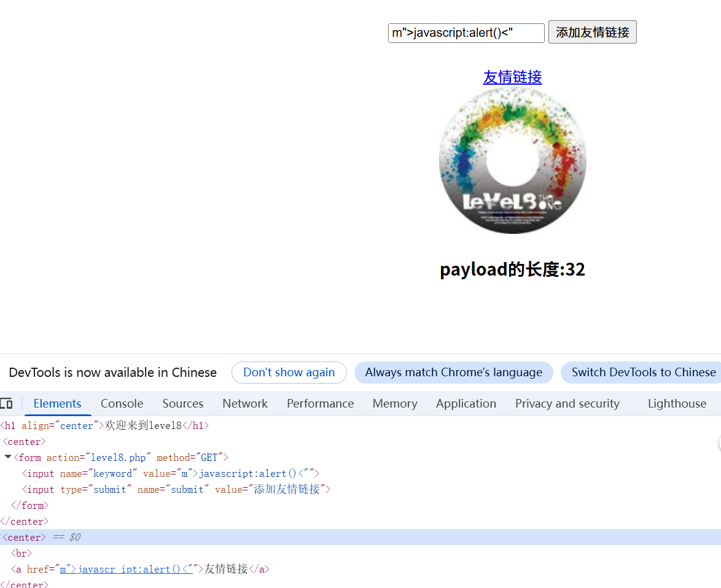This screenshot has height=588, width=721.
Task: Select the <br> node in DOM tree
Action: pyautogui.click(x=21, y=553)
